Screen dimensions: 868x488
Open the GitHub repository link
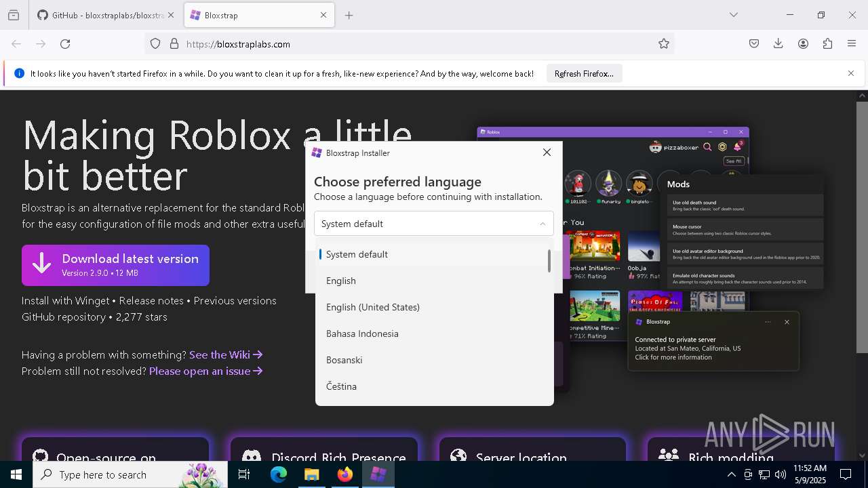click(x=64, y=317)
